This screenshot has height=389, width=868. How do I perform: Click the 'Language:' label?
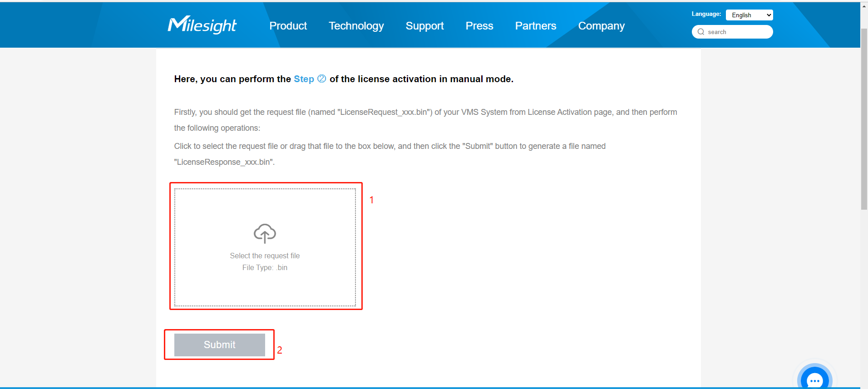coord(706,14)
